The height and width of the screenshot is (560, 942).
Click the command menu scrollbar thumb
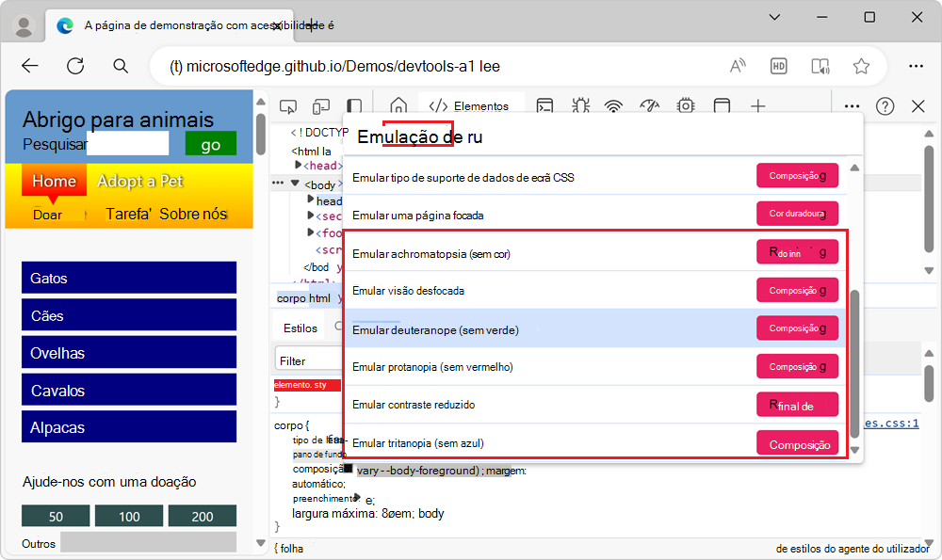pyautogui.click(x=855, y=364)
